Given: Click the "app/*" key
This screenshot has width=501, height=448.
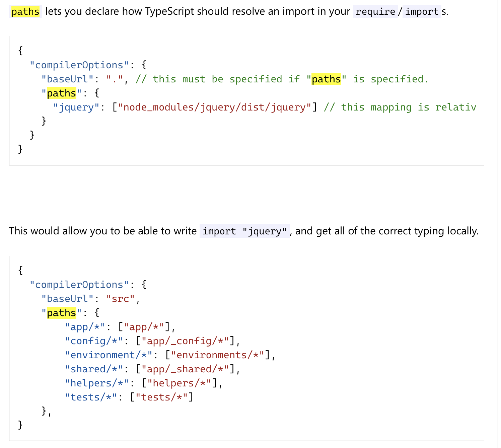Looking at the screenshot, I should (85, 327).
